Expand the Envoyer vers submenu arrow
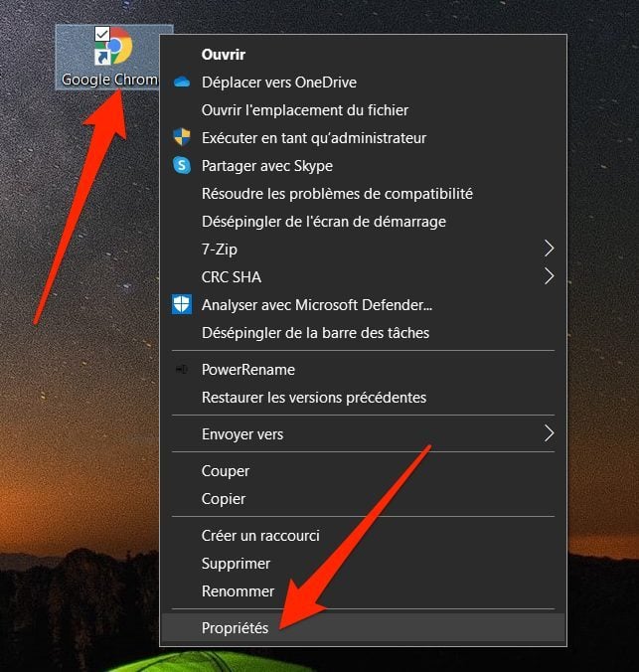 coord(549,433)
